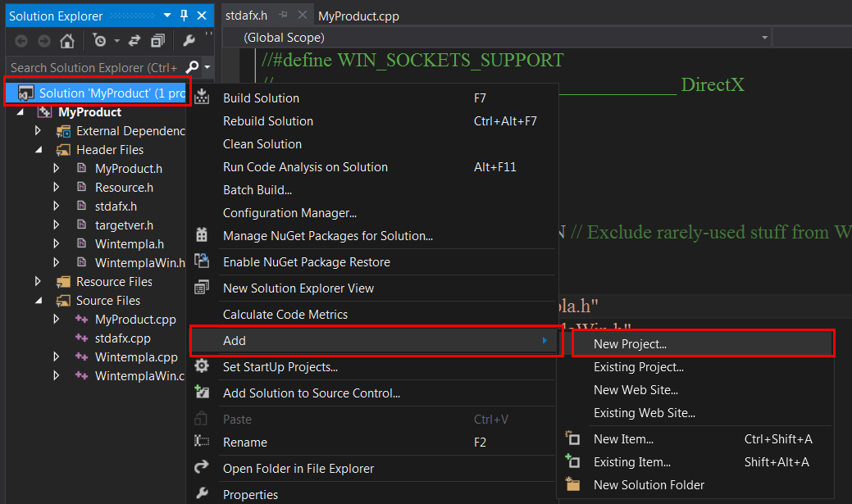Click the New Solution Explorer View icon
Image resolution: width=852 pixels, height=504 pixels.
tap(202, 288)
